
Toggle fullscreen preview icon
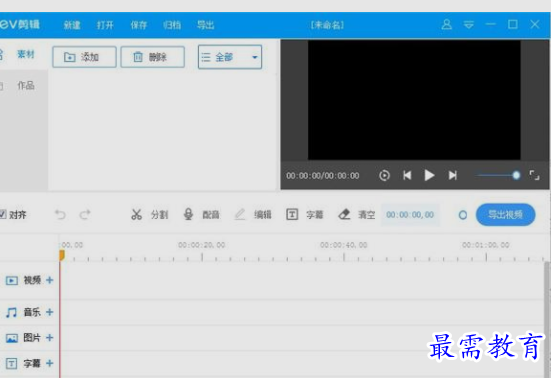point(534,175)
